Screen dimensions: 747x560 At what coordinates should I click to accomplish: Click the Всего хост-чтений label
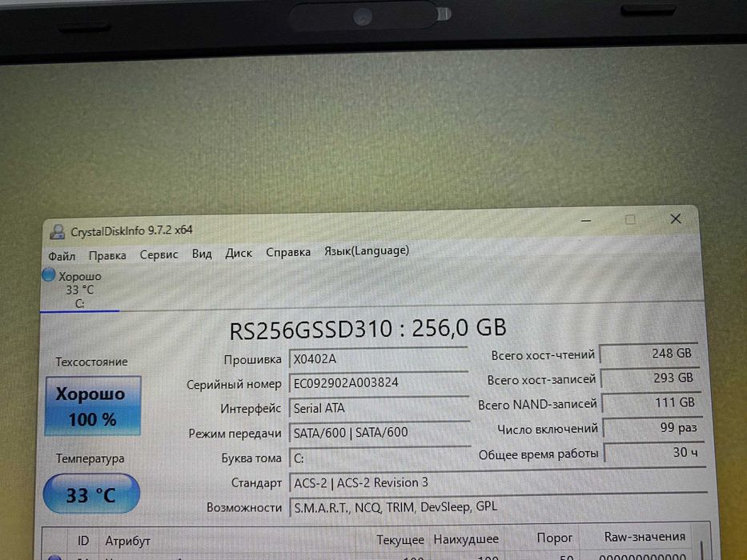pos(543,355)
